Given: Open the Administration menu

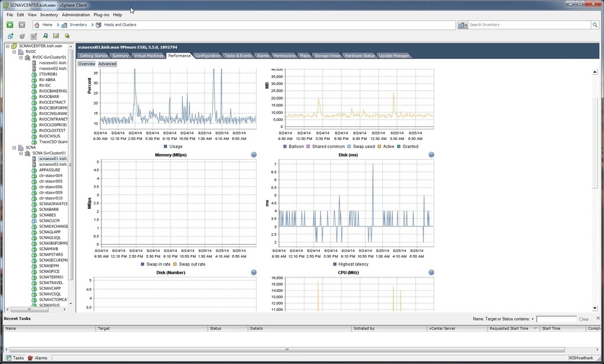Looking at the screenshot, I should pos(75,15).
